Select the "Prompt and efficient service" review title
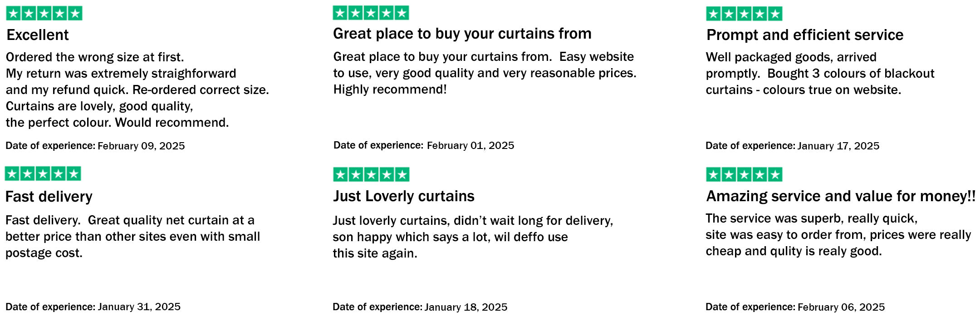 coord(804,35)
